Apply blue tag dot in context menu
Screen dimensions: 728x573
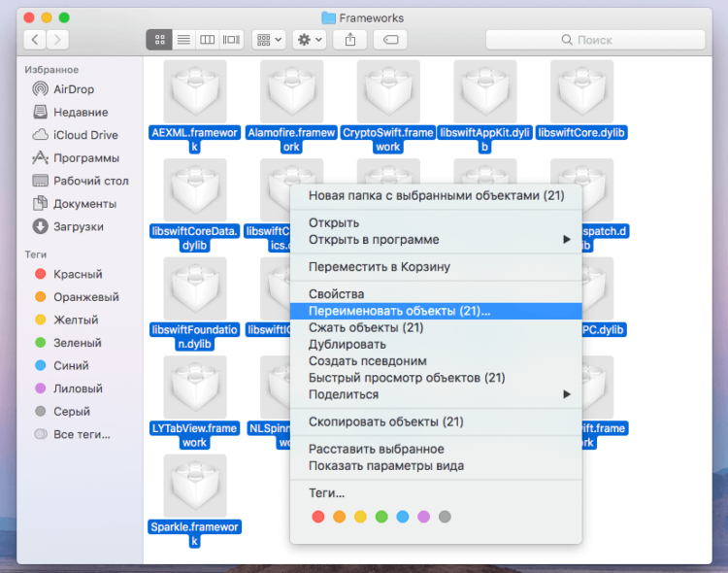pyautogui.click(x=403, y=517)
